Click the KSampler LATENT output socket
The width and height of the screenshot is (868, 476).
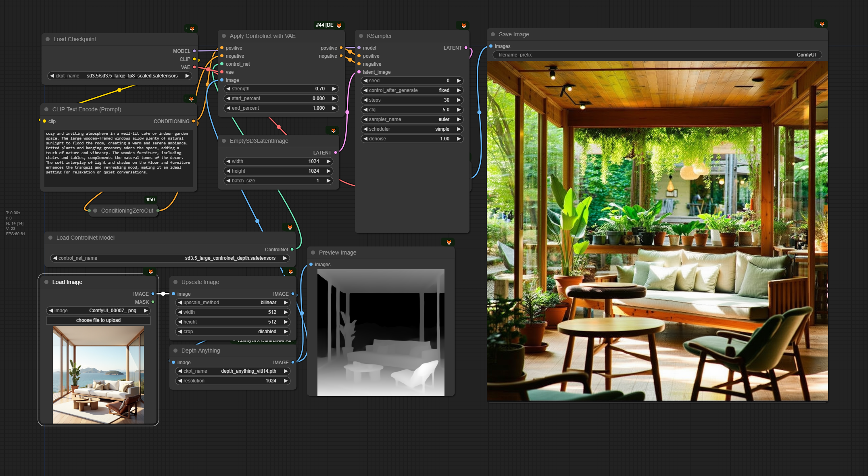(x=466, y=48)
